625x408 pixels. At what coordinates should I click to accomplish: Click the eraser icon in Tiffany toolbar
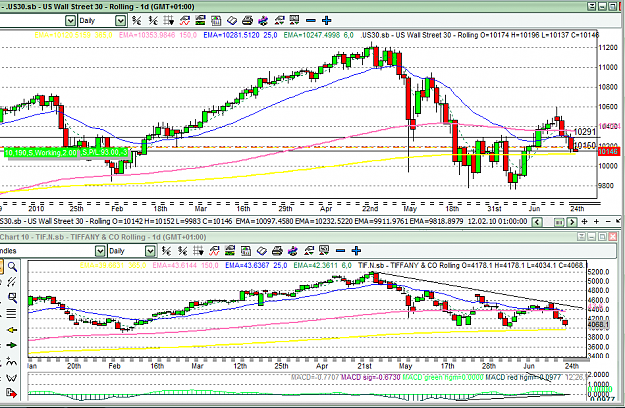click(261, 251)
